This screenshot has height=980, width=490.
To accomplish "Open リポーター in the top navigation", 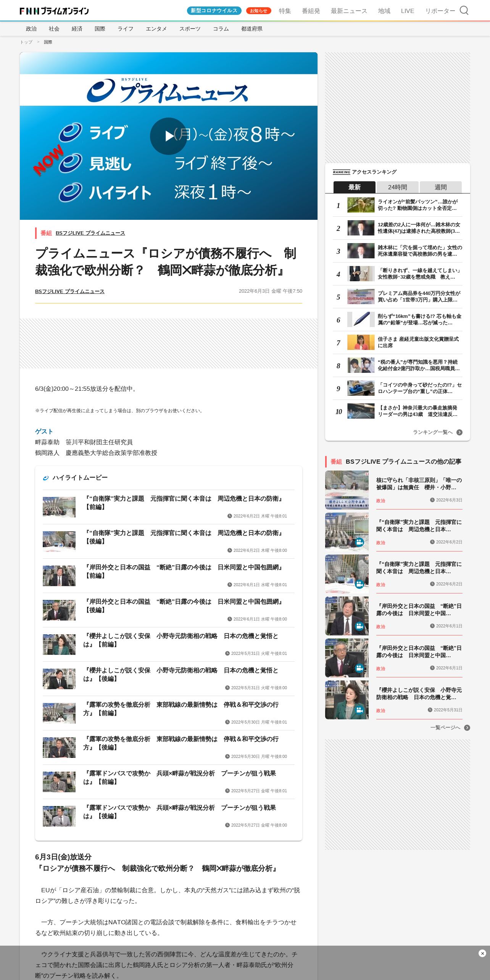I will [x=440, y=11].
